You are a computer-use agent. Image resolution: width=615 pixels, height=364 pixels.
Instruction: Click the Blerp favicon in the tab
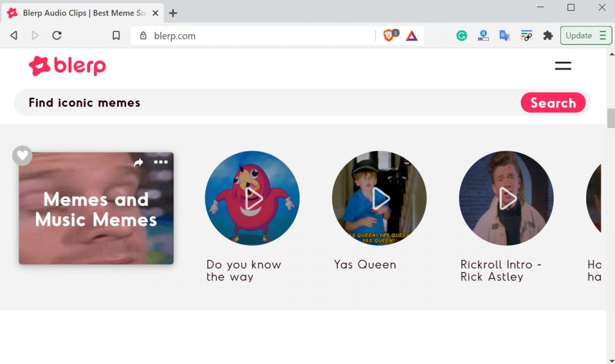pos(12,13)
